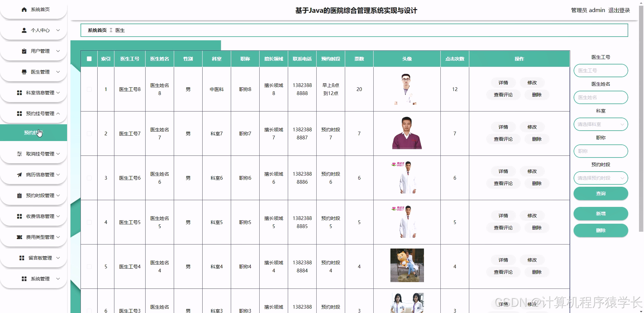Click 系统首页 in the breadcrumb
Viewport: 644px width, 313px height.
[x=97, y=30]
